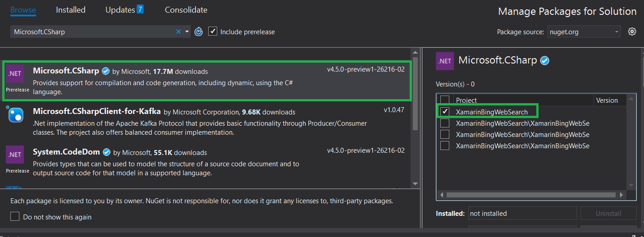
Task: Switch to the Consolidate tab
Action: click(x=186, y=9)
